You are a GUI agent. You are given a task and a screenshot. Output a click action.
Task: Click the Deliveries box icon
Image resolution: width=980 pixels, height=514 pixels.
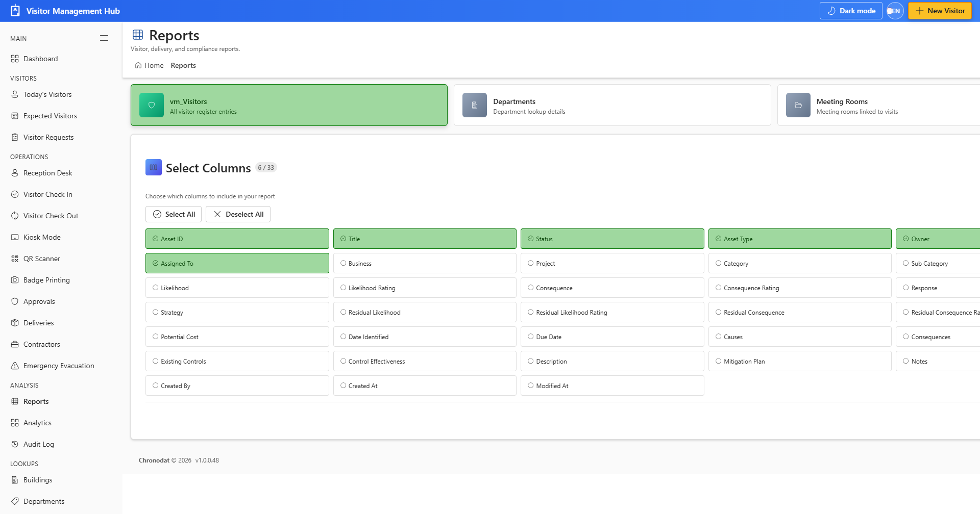[x=15, y=323]
